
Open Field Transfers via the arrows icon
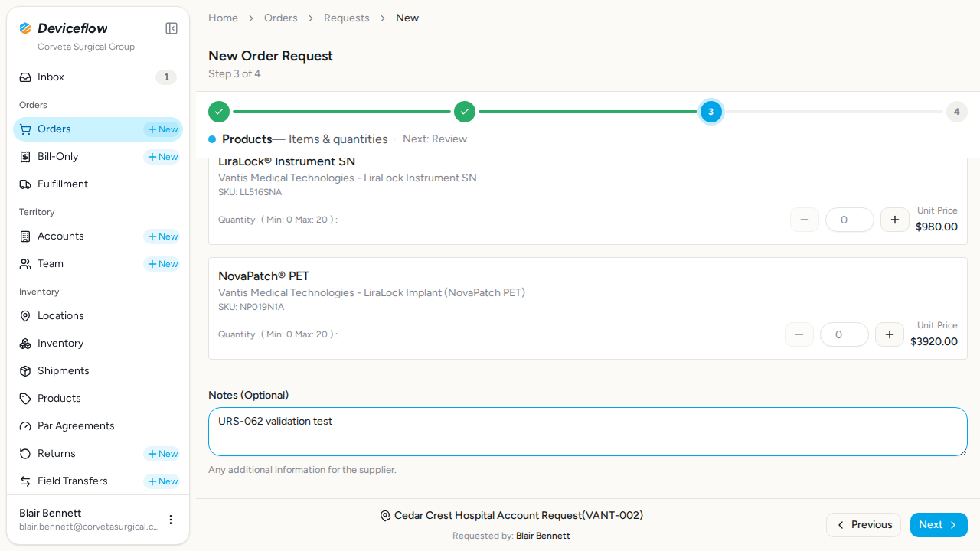pyautogui.click(x=25, y=481)
